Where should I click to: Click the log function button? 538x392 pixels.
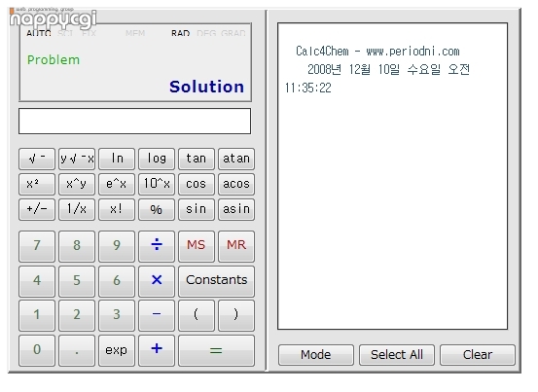click(x=157, y=159)
